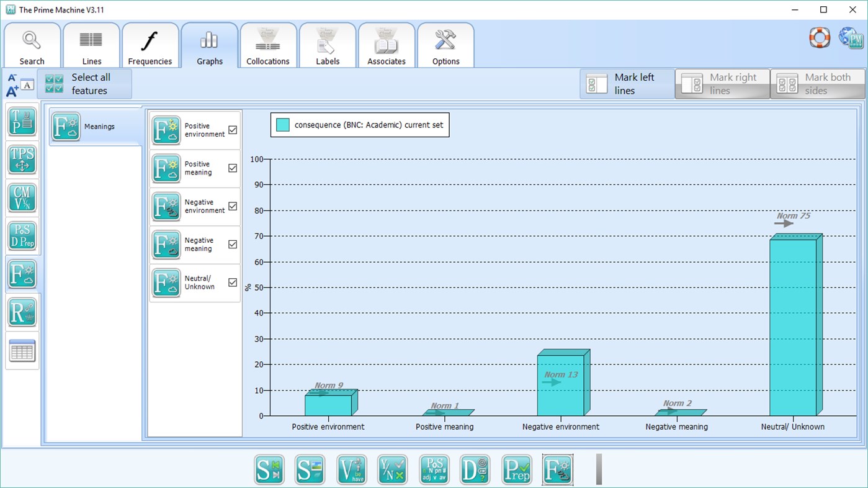
Task: Toggle the Negative meaning checkbox
Action: [x=233, y=244]
